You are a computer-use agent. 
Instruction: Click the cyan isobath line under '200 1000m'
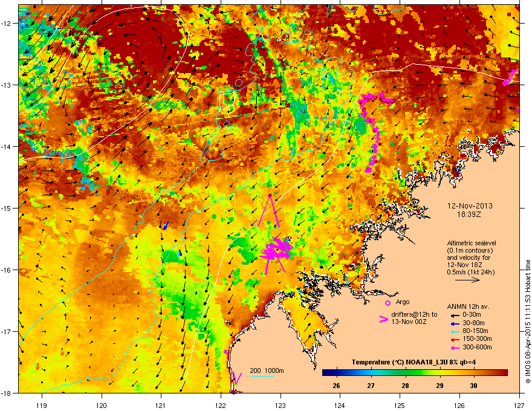pos(262,376)
